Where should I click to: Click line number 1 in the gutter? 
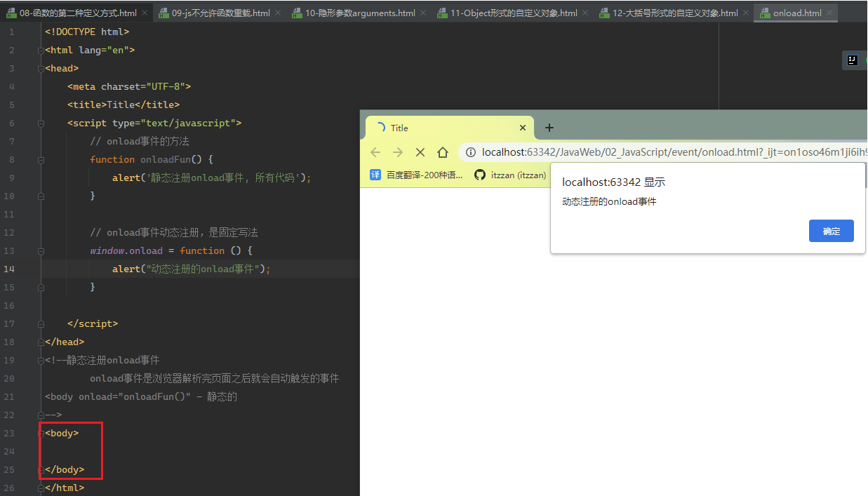coord(11,32)
